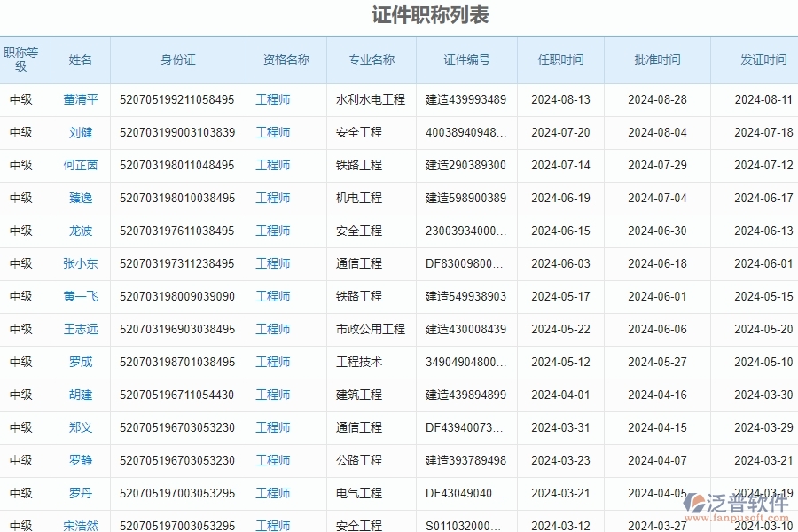Select the 资格名称 column header
The height and width of the screenshot is (532, 798).
[x=286, y=59]
